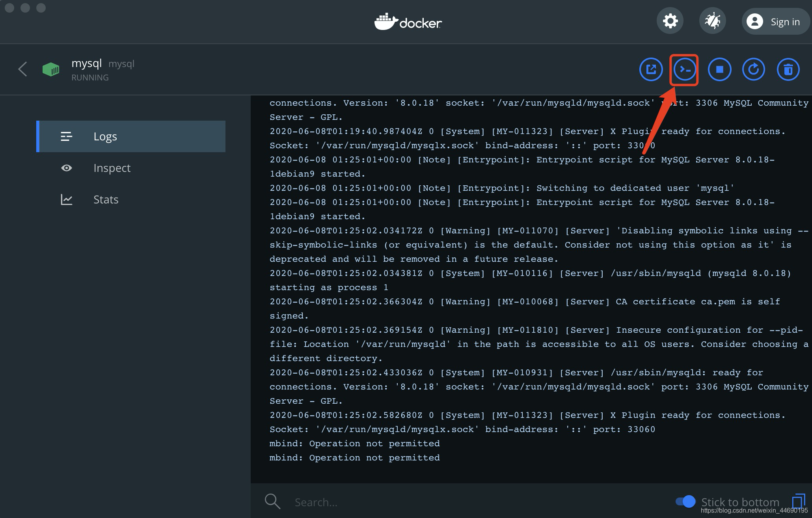
Task: Open the Stats tab
Action: pos(131,199)
